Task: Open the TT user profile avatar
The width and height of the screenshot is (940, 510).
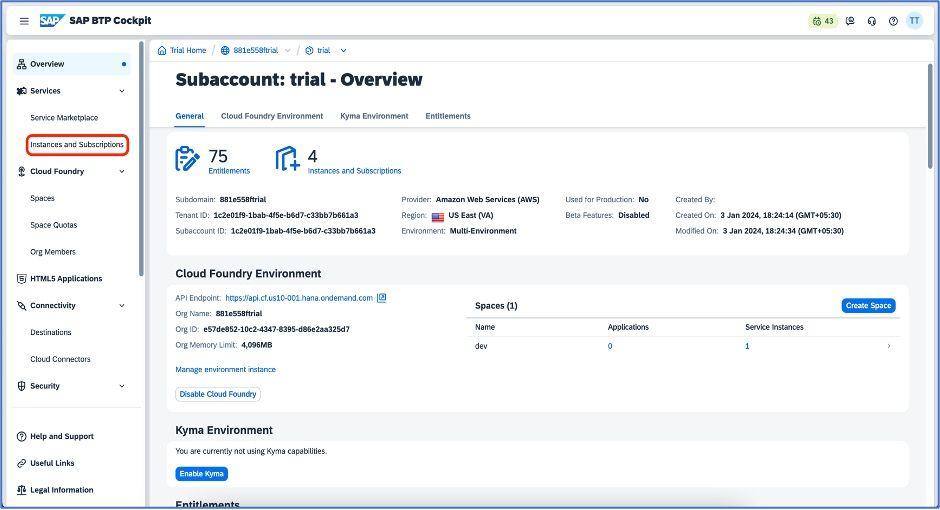Action: click(914, 20)
